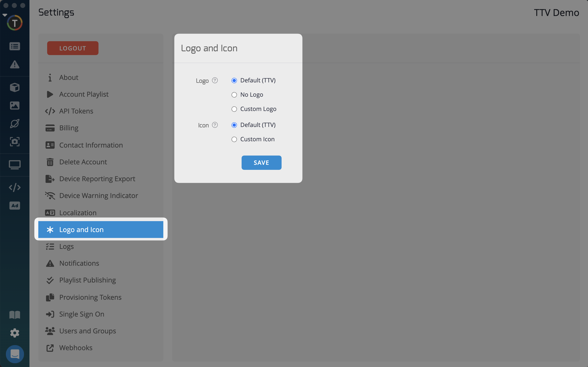Select the Custom Logo radio option
The height and width of the screenshot is (367, 588).
click(234, 109)
